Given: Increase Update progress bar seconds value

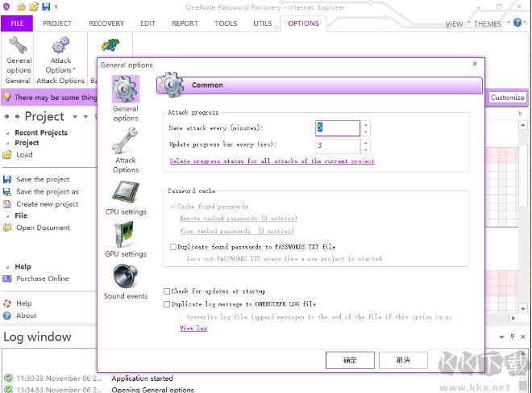Looking at the screenshot, I should coord(365,142).
